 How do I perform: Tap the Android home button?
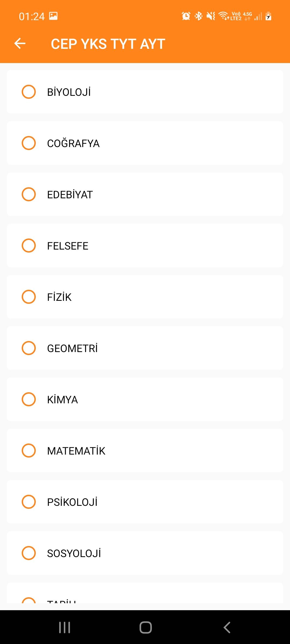tap(146, 627)
